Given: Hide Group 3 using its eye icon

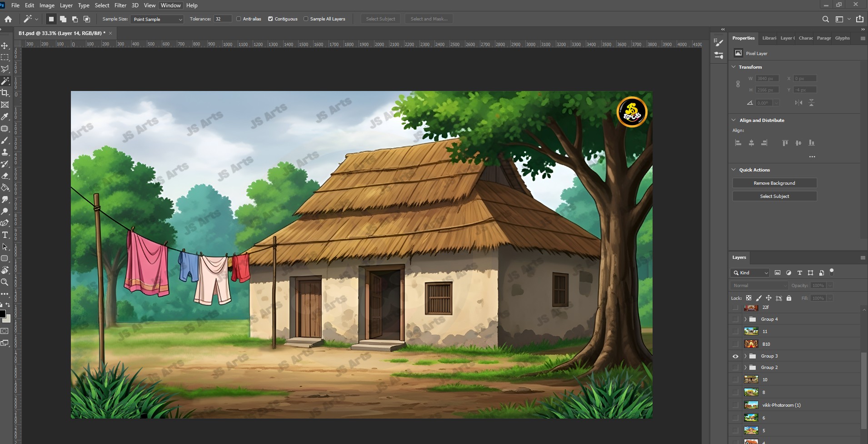Looking at the screenshot, I should (x=735, y=356).
